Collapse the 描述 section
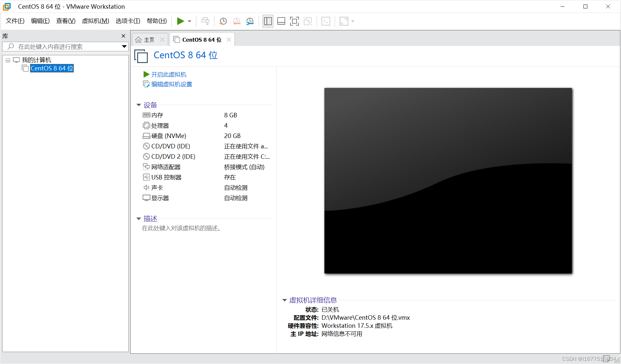The width and height of the screenshot is (621, 364). pyautogui.click(x=139, y=219)
